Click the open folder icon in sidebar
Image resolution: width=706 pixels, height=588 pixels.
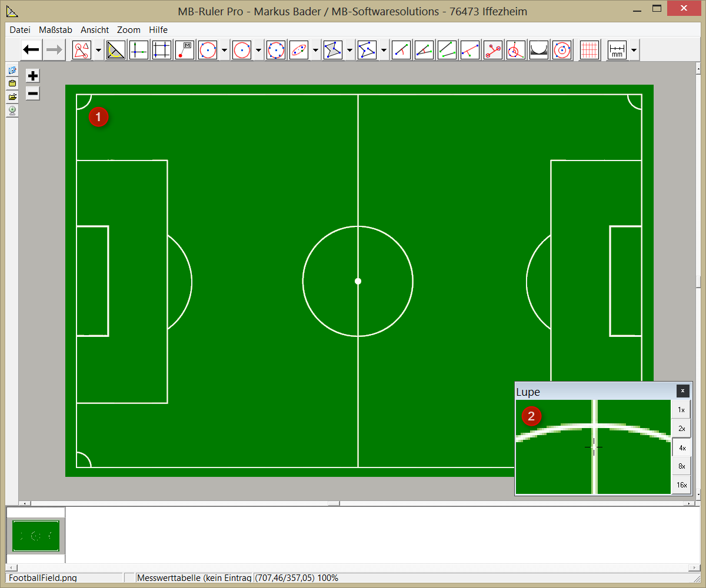coord(12,96)
